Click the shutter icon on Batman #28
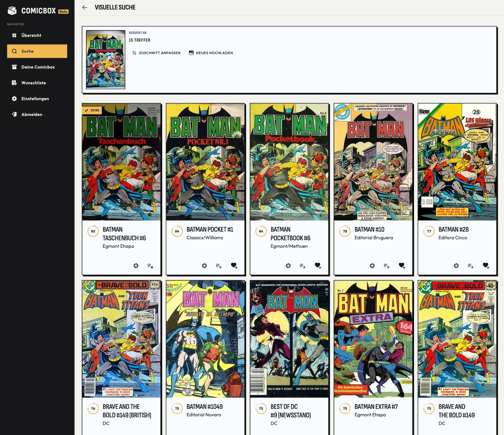Viewport: 504px width, 435px height. point(456,266)
